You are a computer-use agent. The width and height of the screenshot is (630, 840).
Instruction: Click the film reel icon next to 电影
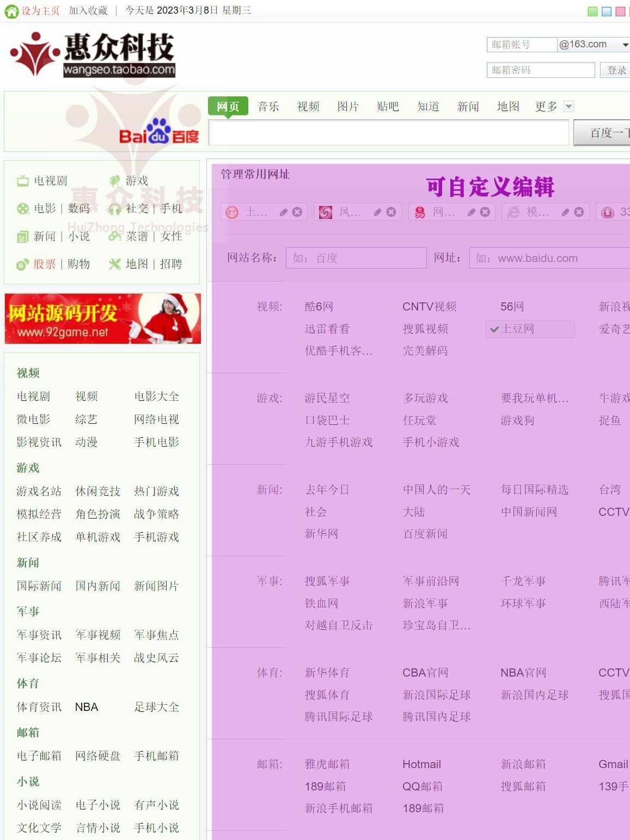coord(22,209)
